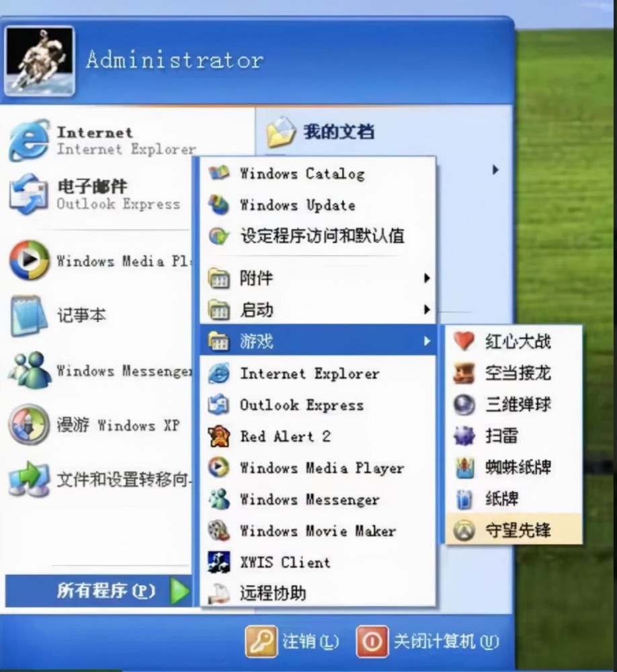Launch 三维弹球 pinball game icon
Viewport: 617px width, 672px height.
(x=464, y=405)
